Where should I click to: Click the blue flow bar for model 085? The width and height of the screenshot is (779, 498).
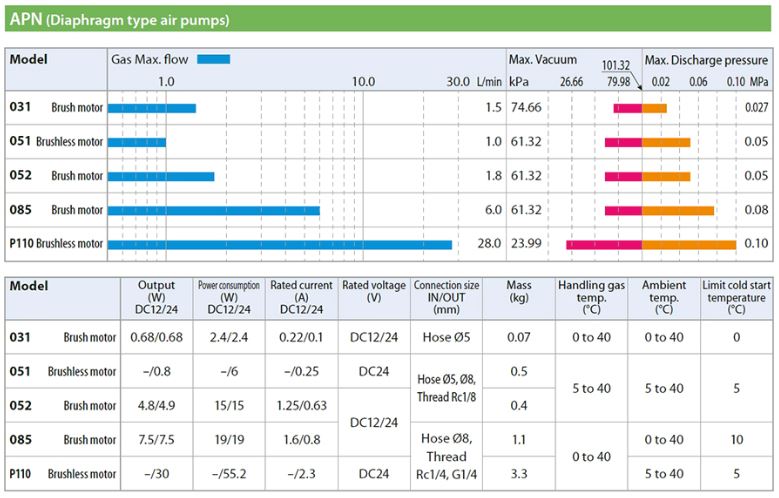click(214, 211)
